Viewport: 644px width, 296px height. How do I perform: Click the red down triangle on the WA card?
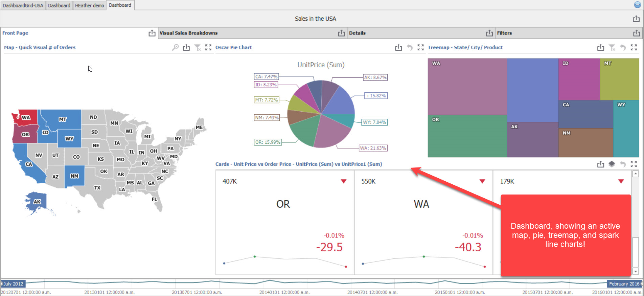[482, 181]
